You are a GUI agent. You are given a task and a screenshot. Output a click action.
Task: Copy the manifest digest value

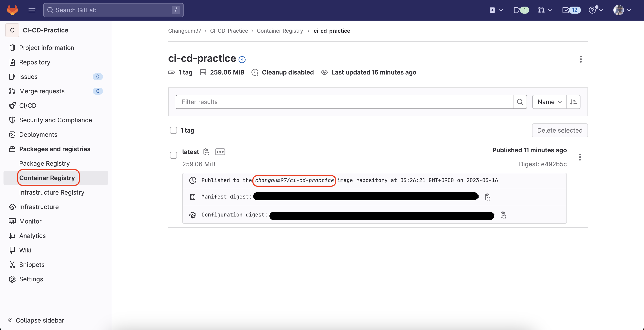click(x=487, y=197)
